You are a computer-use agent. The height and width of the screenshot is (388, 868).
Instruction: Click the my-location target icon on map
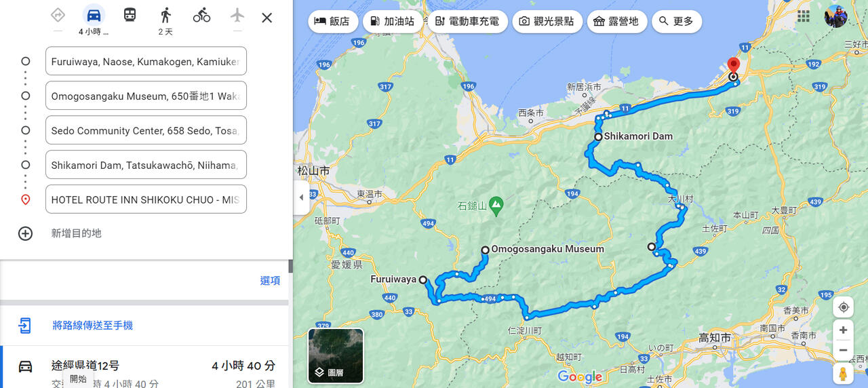pyautogui.click(x=844, y=307)
